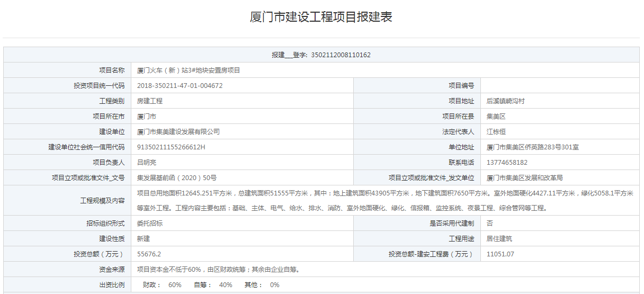Click the 项目编号 label
The width and height of the screenshot is (644, 294).
click(x=461, y=86)
